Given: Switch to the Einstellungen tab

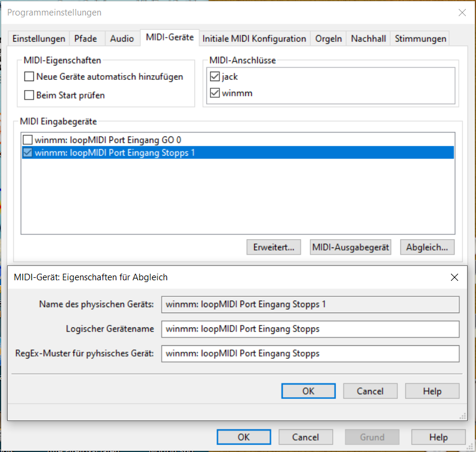Looking at the screenshot, I should 39,39.
